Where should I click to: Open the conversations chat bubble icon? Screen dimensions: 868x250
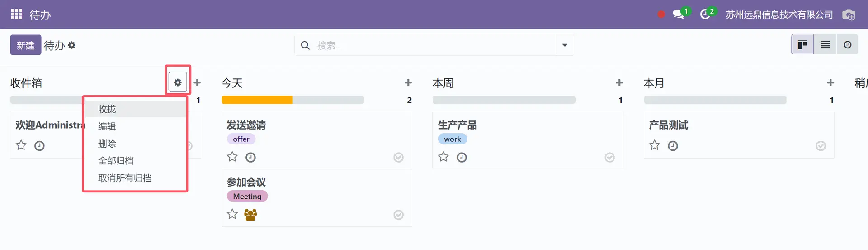coord(678,14)
